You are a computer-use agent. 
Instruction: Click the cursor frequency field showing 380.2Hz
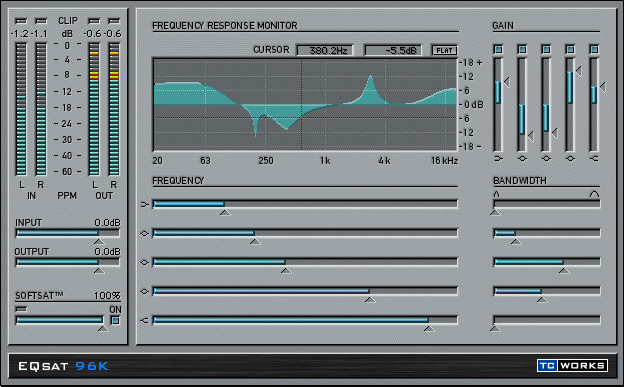click(x=325, y=51)
